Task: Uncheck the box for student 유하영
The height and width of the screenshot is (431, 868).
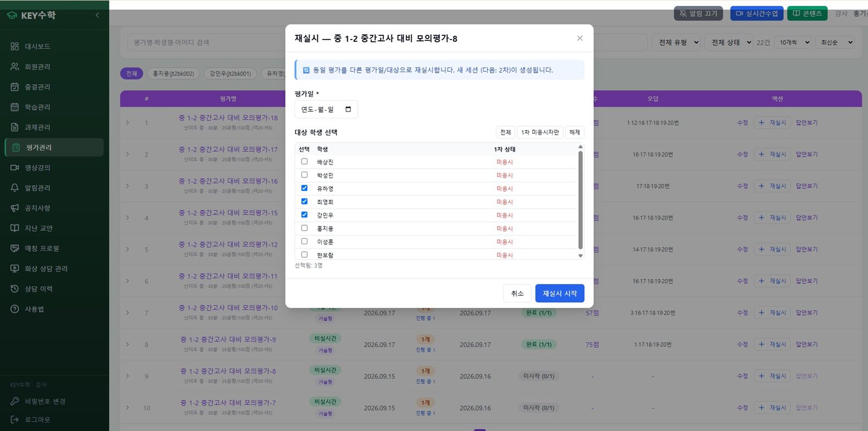Action: [x=304, y=188]
